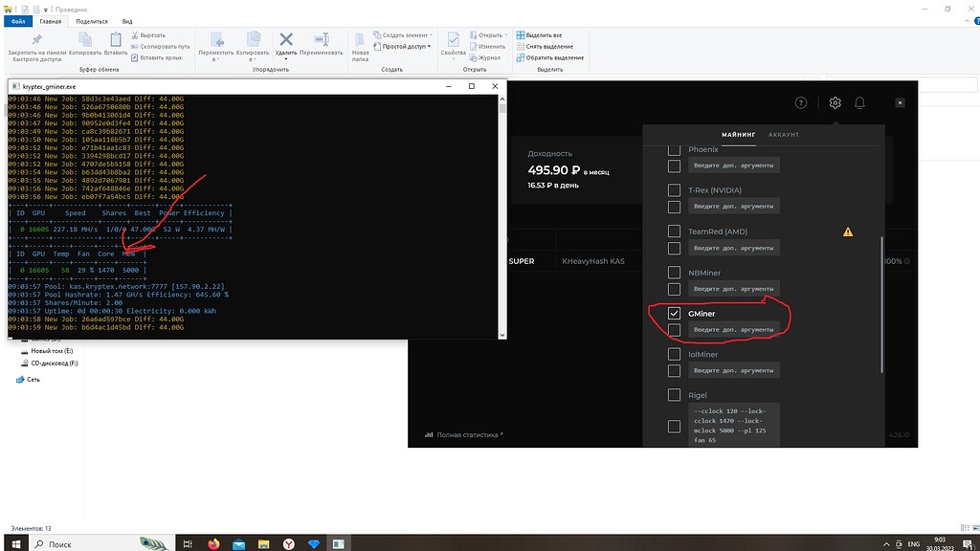Open the help question mark icon
980x551 pixels.
[801, 103]
